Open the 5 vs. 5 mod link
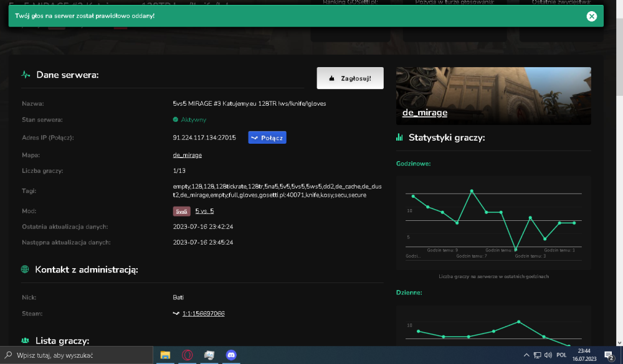This screenshot has height=364, width=623. tap(204, 211)
